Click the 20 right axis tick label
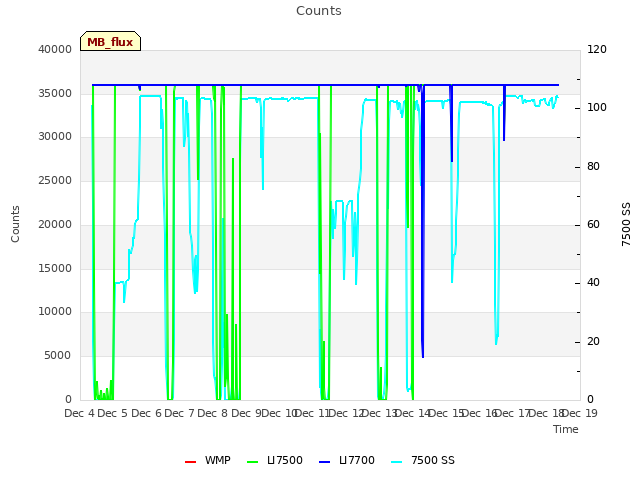640x480 pixels. (x=593, y=342)
